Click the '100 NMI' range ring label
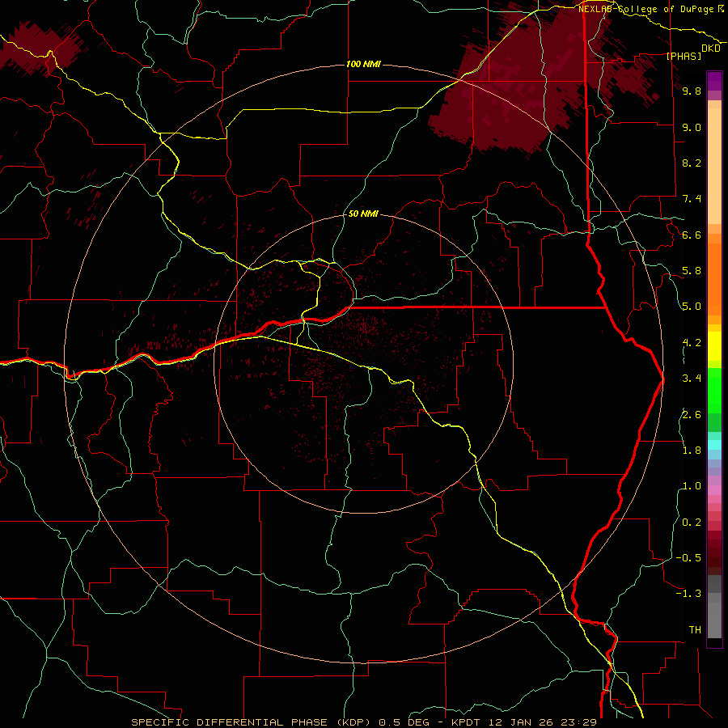Image resolution: width=728 pixels, height=728 pixels. pyautogui.click(x=363, y=64)
